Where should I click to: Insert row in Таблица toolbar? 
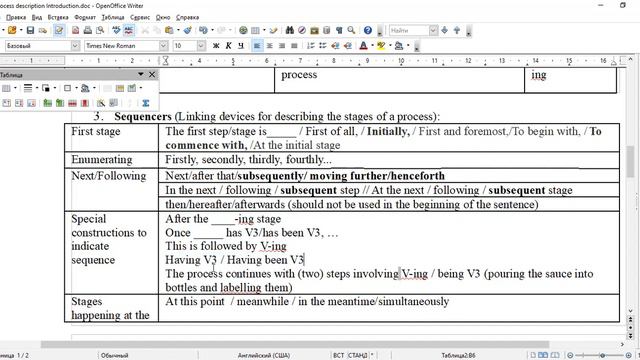click(x=48, y=103)
